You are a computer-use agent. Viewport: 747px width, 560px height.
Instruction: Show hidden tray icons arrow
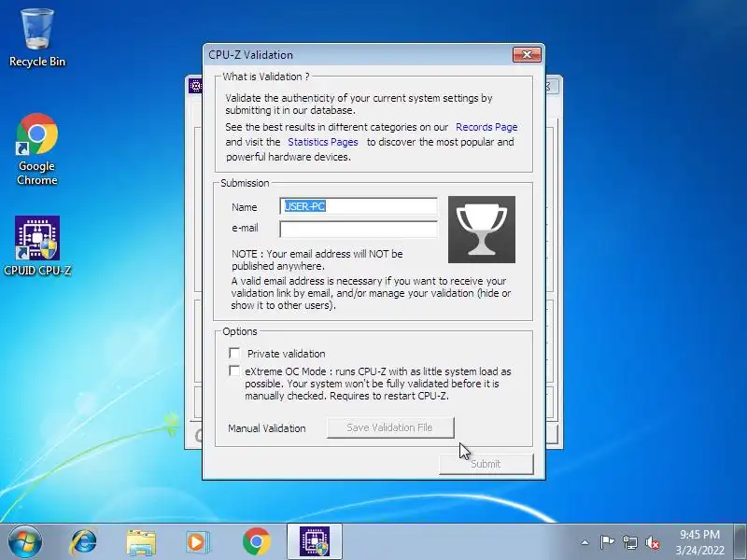585,542
